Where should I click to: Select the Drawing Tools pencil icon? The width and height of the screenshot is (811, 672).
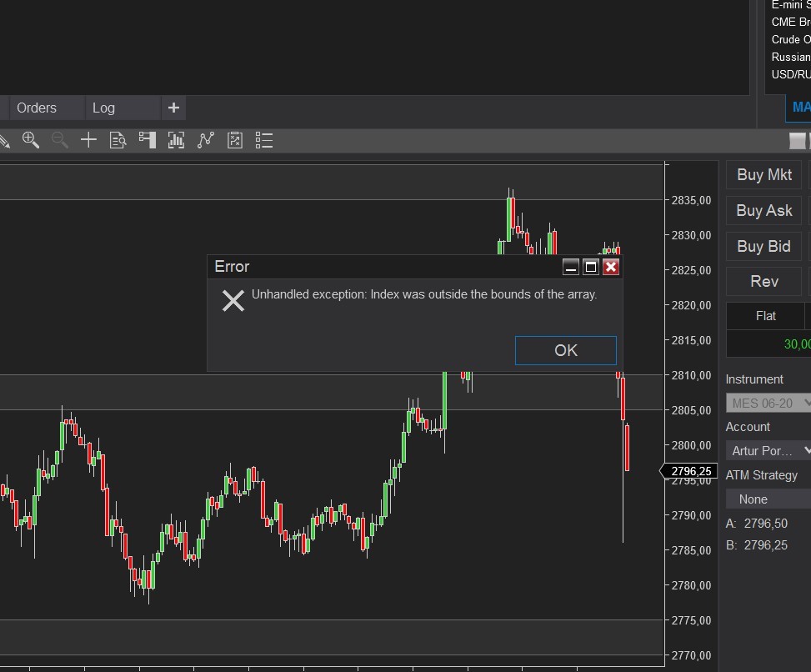click(3, 141)
